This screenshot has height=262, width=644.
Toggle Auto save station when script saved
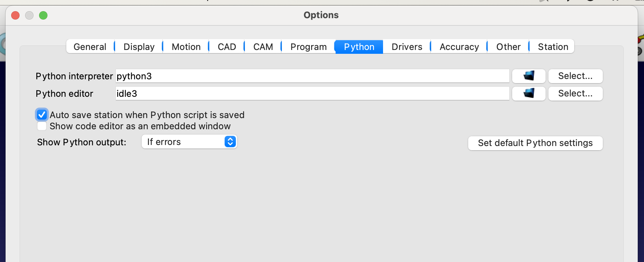click(42, 115)
